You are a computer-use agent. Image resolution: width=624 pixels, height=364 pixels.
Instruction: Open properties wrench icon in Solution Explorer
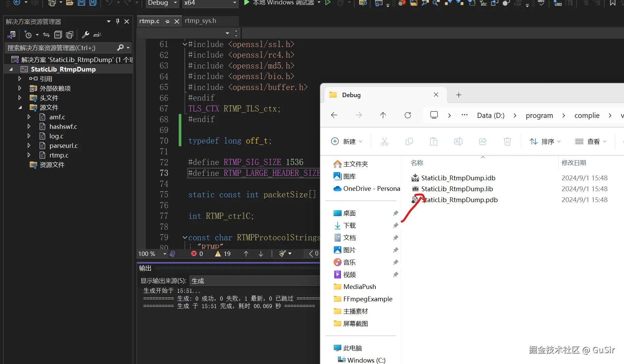86,35
